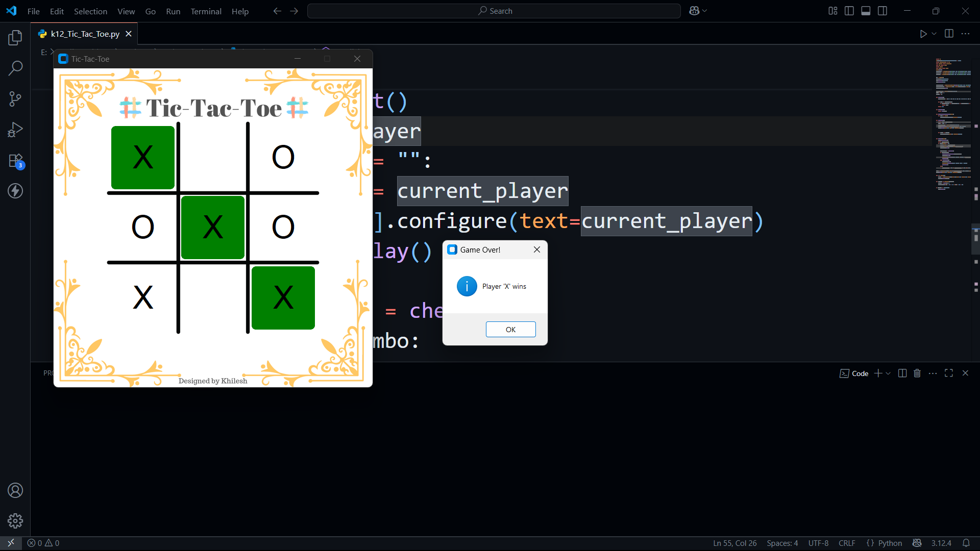The image size is (980, 551).
Task: Open Extensions view with update badge
Action: click(x=15, y=161)
